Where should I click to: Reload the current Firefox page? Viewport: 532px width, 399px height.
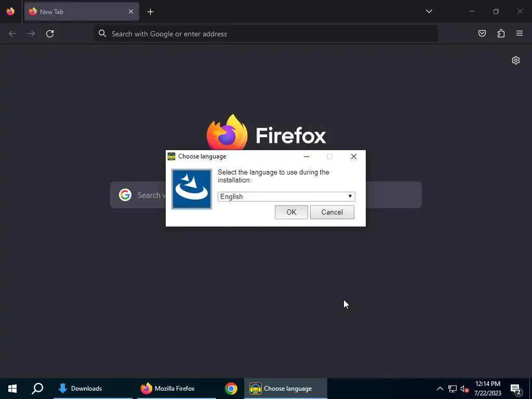50,34
